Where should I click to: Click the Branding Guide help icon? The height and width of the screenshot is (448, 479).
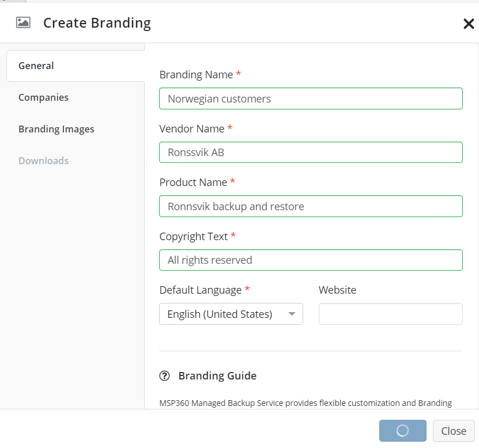click(x=164, y=375)
